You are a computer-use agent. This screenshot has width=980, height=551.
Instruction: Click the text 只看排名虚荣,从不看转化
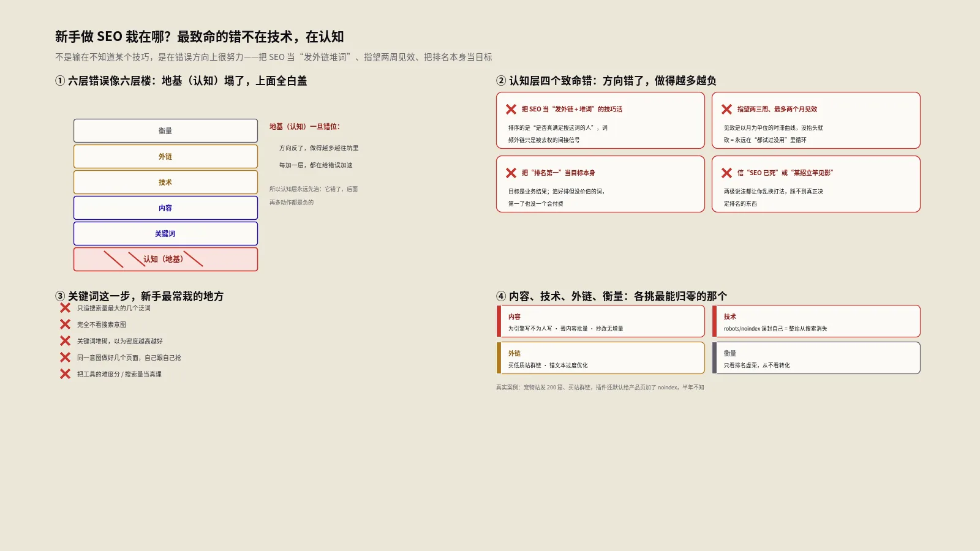tap(757, 365)
